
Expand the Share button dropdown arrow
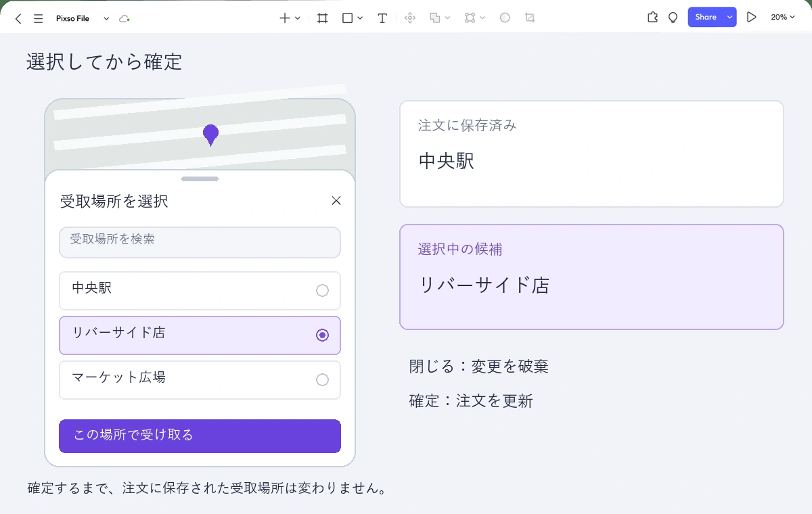coord(729,18)
